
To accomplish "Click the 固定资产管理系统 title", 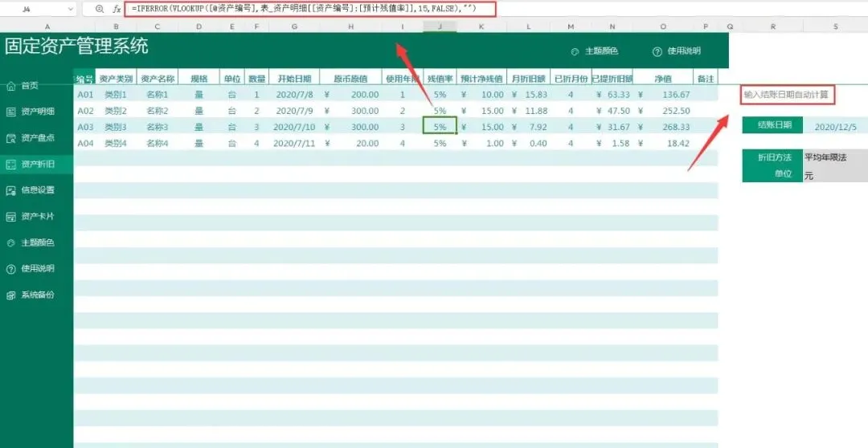I will click(x=76, y=47).
